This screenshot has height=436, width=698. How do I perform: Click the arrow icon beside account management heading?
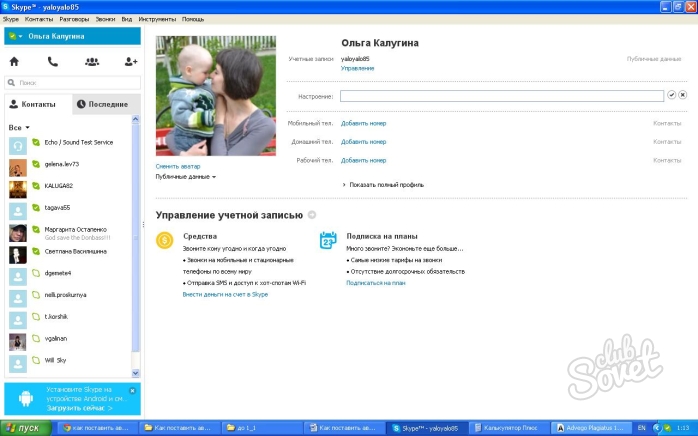[x=312, y=214]
